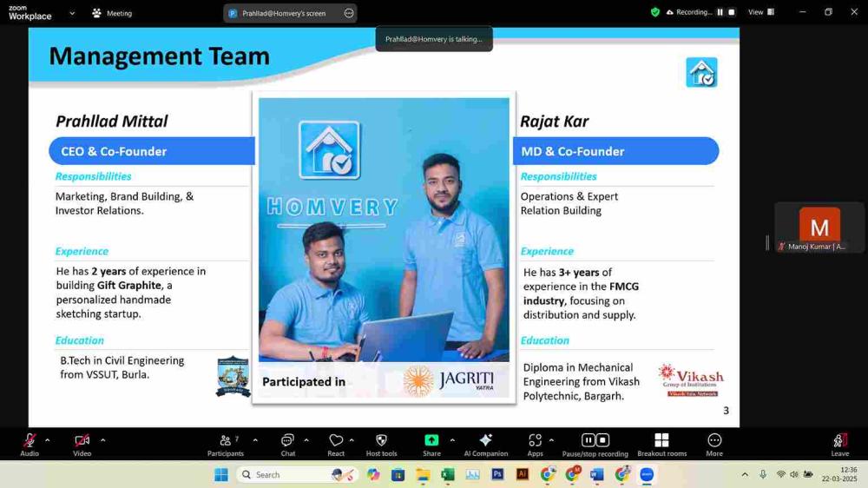Click the tile-panel edge handle beside Manoj Kumar
The image size is (868, 488).
tap(767, 242)
